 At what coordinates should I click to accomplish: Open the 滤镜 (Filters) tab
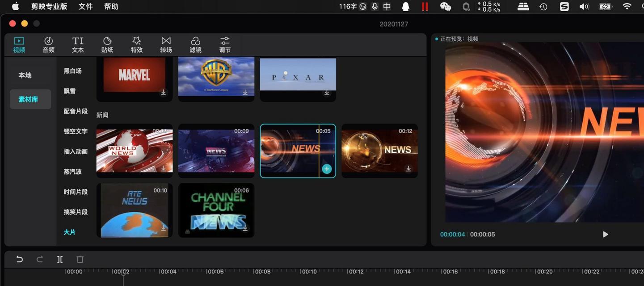[195, 45]
